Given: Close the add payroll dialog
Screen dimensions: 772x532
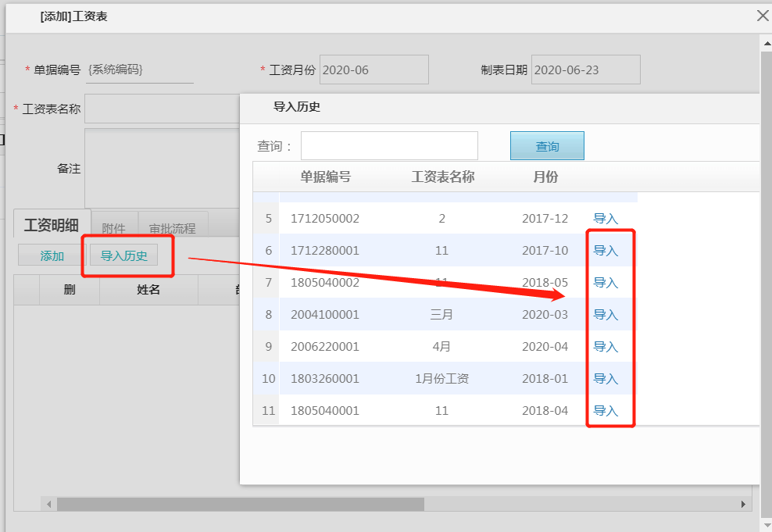Looking at the screenshot, I should click(763, 16).
